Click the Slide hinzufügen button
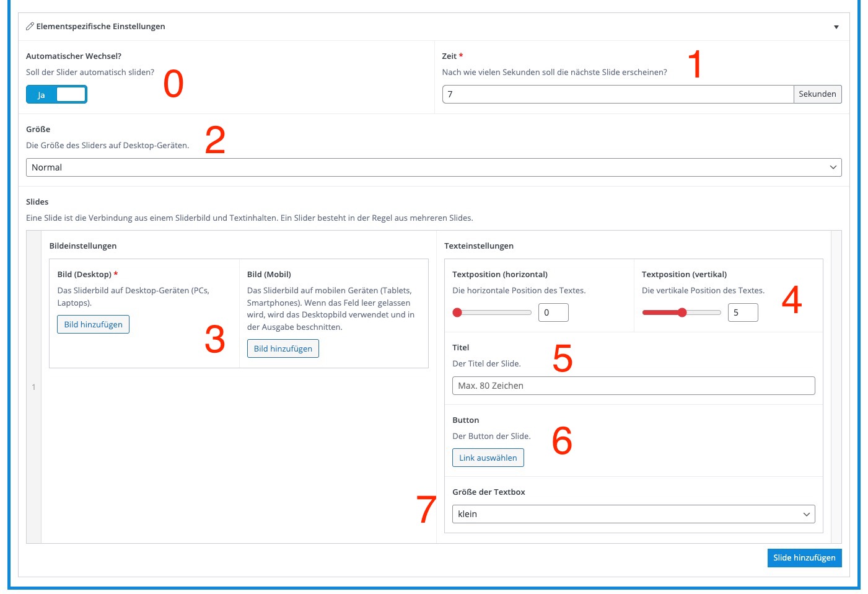The width and height of the screenshot is (868, 594). (x=804, y=558)
